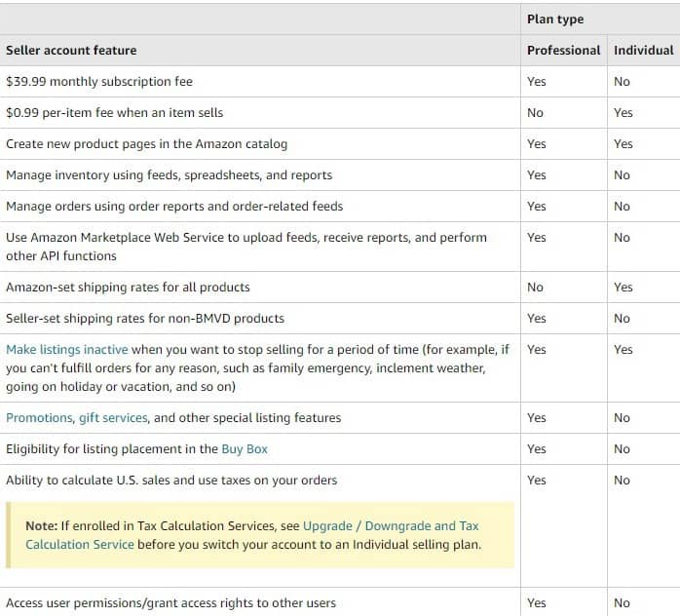Open the Buy Box link
Image resolution: width=680 pixels, height=616 pixels.
(245, 449)
